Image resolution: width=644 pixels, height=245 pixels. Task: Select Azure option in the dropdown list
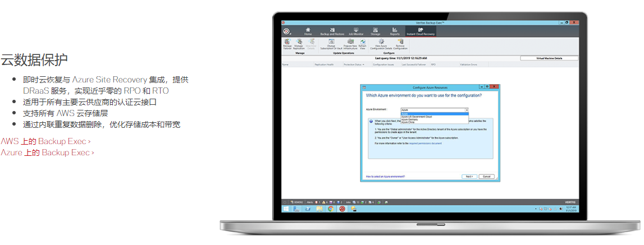pyautogui.click(x=435, y=114)
